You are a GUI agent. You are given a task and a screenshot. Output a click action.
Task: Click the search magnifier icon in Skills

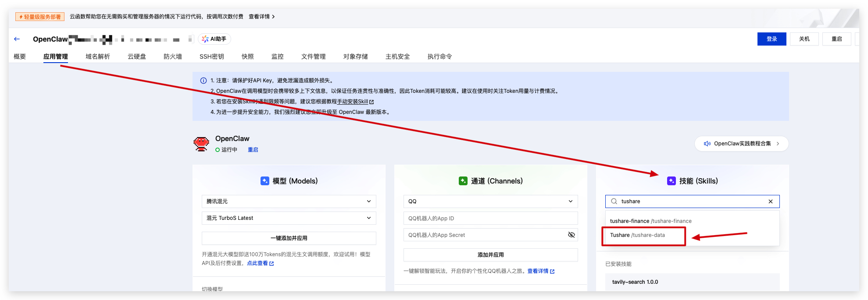click(x=614, y=201)
